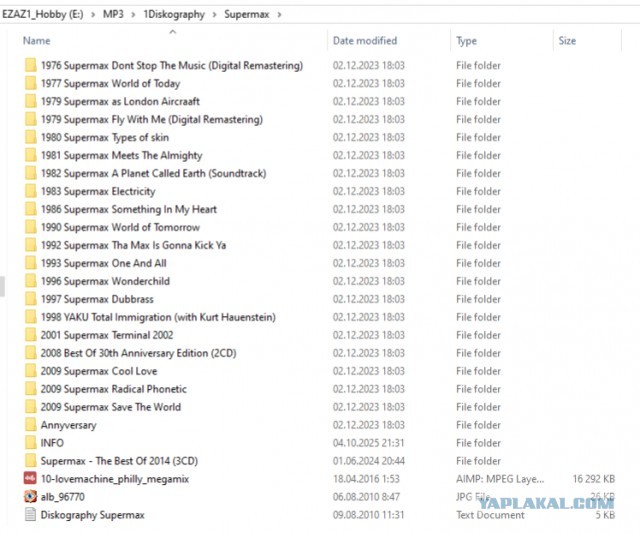Select folder icon of 1990 World of Tomorrow
This screenshot has height=533, width=640.
pyautogui.click(x=31, y=227)
